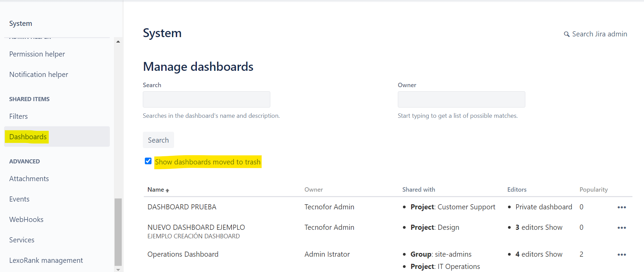Open LexoRank management
This screenshot has height=272, width=644.
tap(46, 260)
